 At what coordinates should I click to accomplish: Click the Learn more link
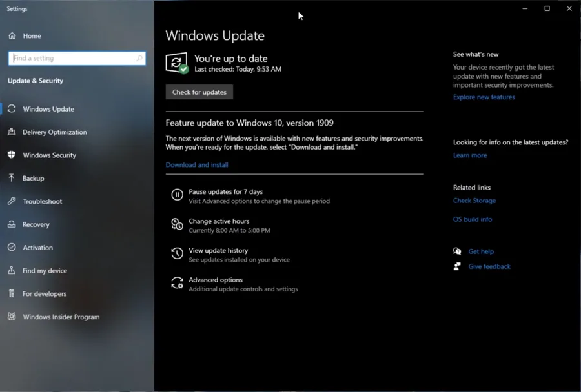tap(470, 155)
